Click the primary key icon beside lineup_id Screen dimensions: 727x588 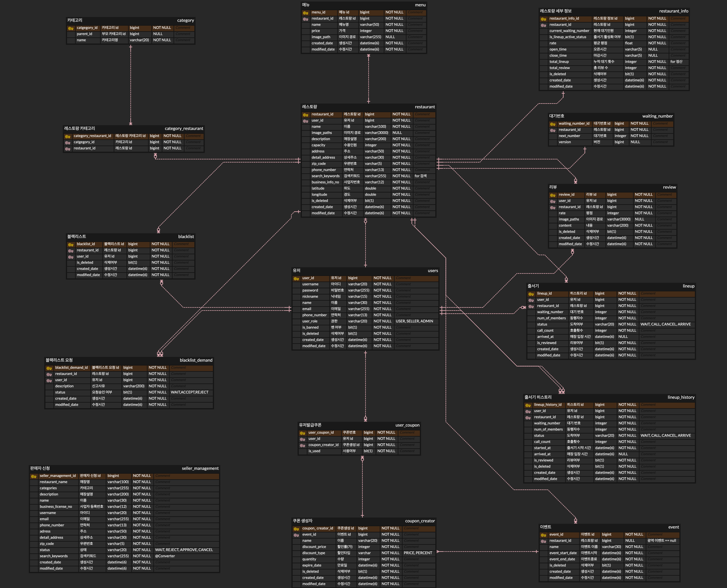click(x=531, y=294)
